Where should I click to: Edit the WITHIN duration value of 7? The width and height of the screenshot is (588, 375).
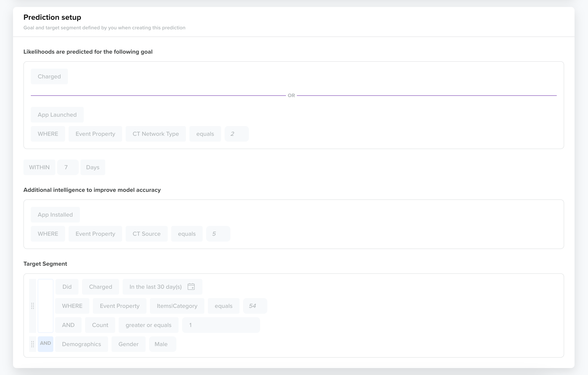click(x=68, y=167)
